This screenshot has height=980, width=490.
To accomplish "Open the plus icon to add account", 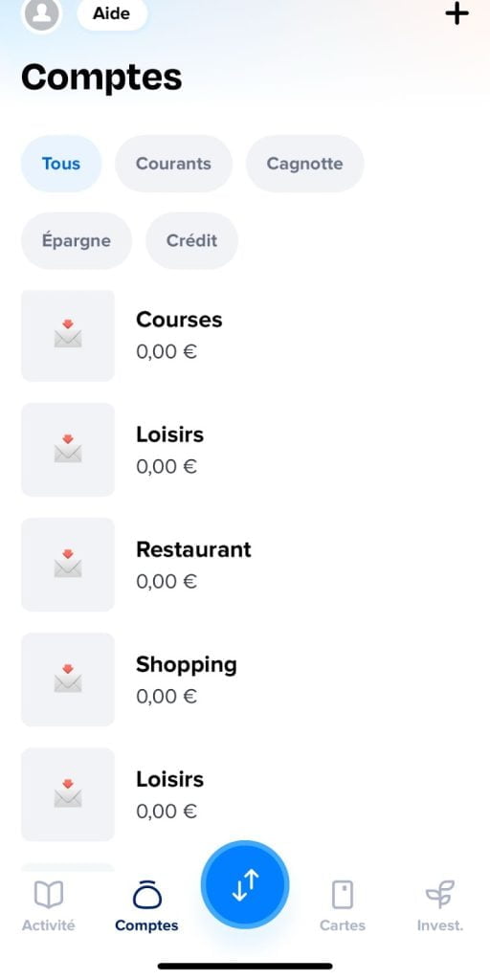I will [457, 13].
